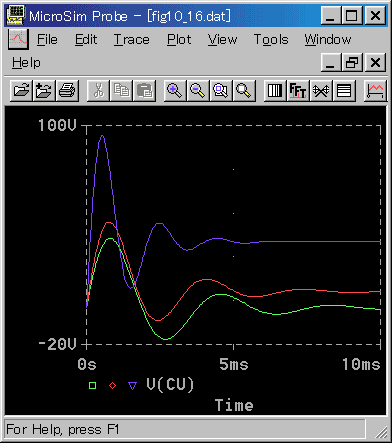
Task: Toggle the log X axis button
Action: [275, 90]
